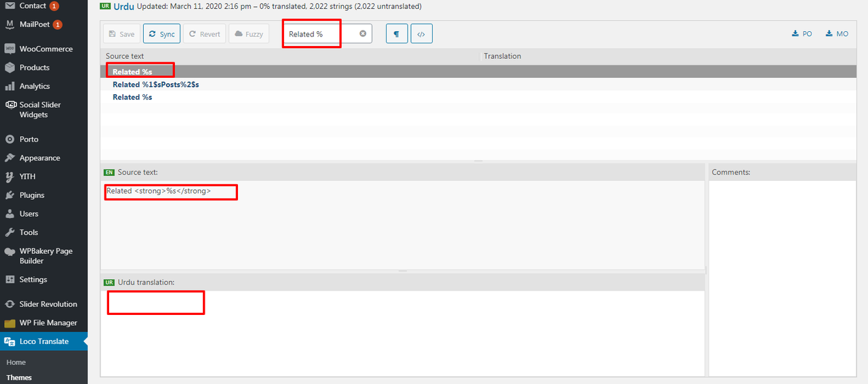Click the source text "Related <strong>%s</strong>"
This screenshot has height=384, width=868.
[159, 191]
